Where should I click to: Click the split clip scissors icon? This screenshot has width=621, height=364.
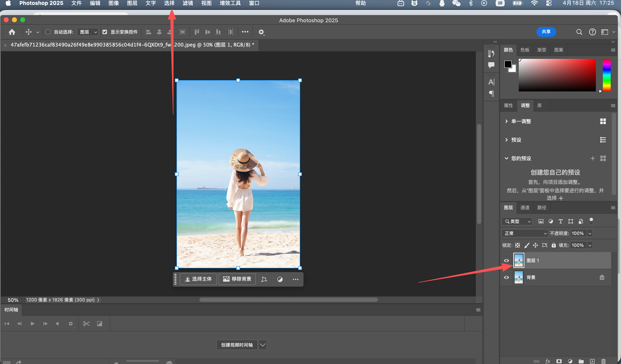click(x=86, y=324)
